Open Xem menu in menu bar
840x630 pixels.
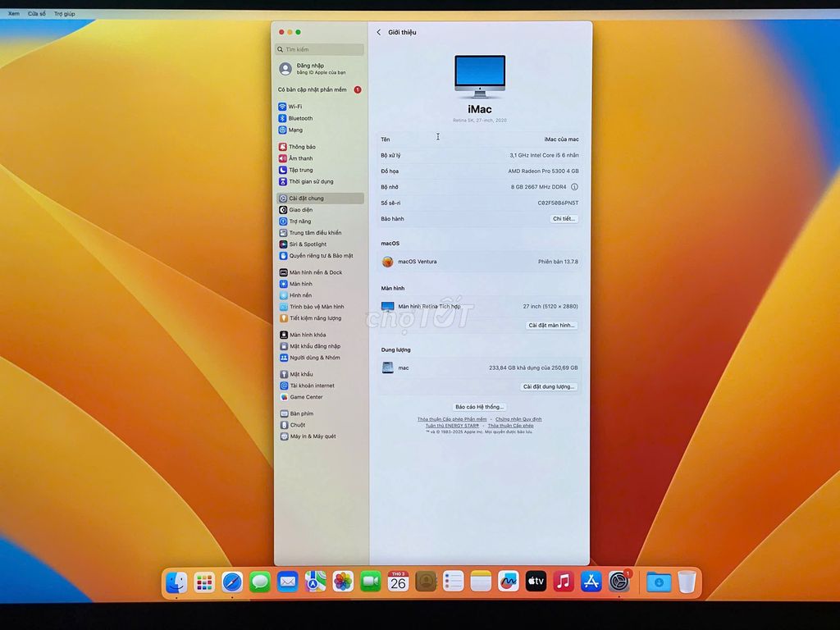click(x=14, y=13)
